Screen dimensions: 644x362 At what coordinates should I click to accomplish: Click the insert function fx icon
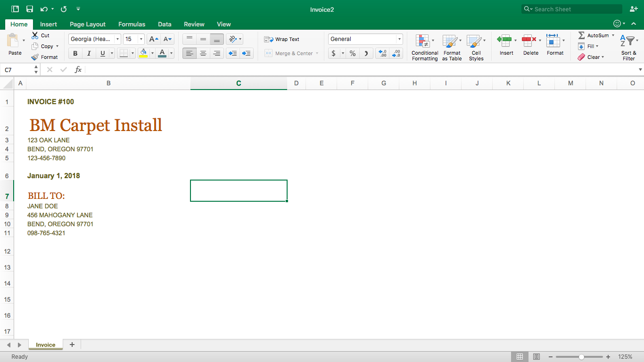78,70
